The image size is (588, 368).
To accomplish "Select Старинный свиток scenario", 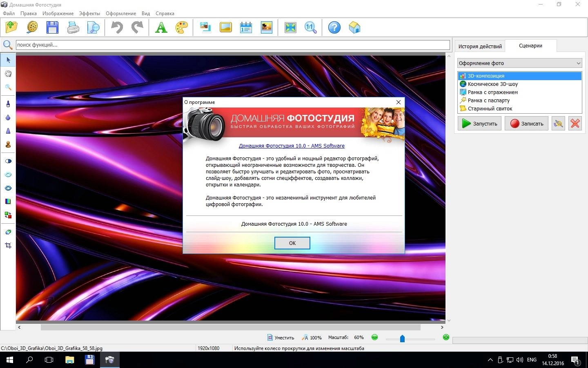I will click(x=519, y=108).
